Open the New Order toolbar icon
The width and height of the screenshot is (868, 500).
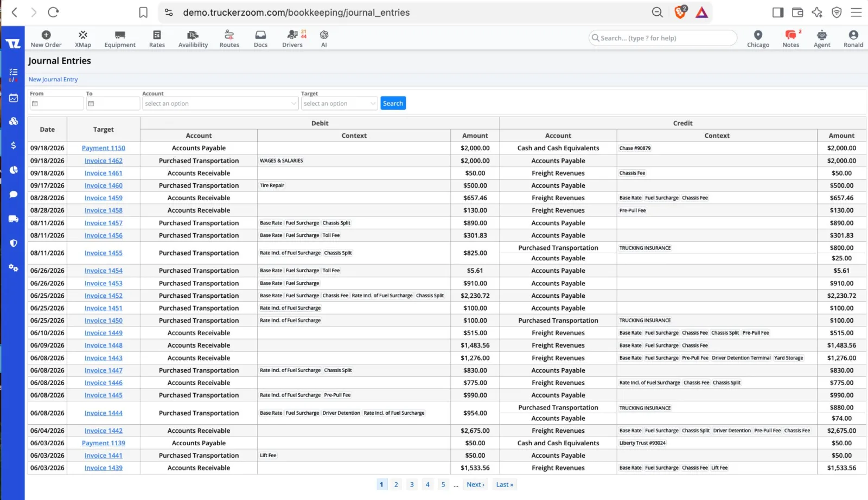tap(46, 39)
